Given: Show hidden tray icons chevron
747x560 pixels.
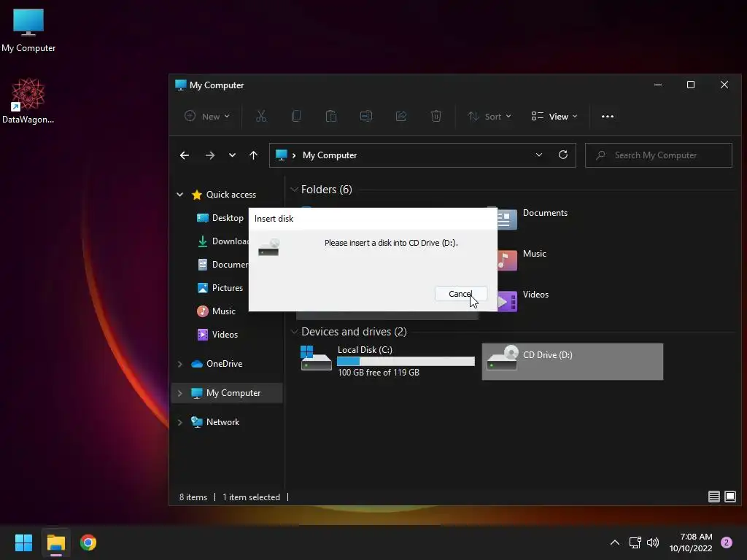Looking at the screenshot, I should tap(615, 542).
